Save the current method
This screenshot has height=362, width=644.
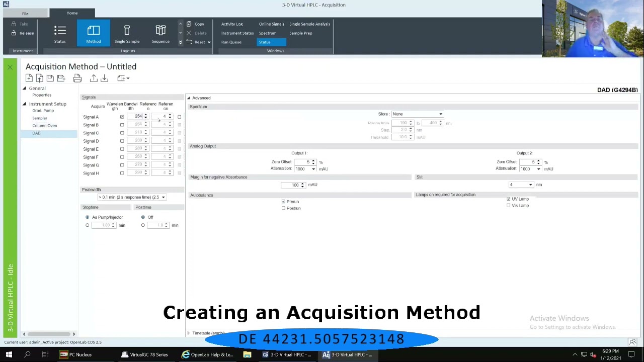(50, 78)
